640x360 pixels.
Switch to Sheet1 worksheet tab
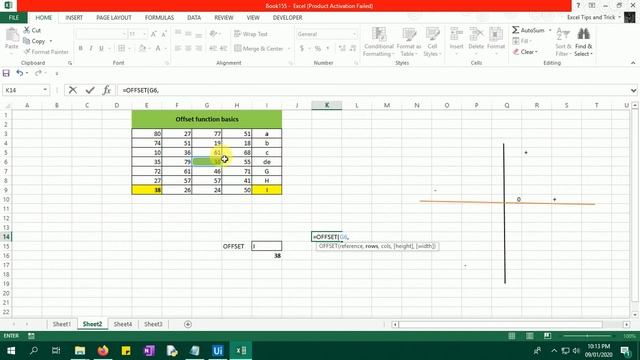point(62,324)
